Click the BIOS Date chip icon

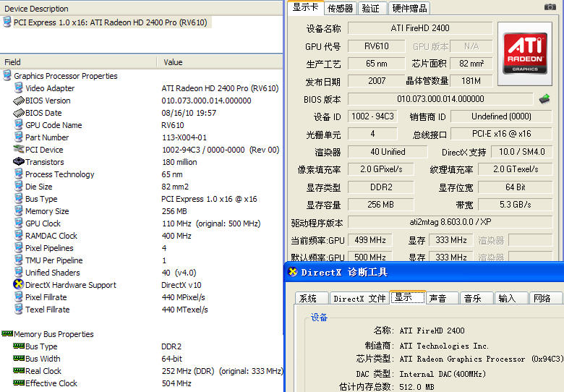pos(18,113)
